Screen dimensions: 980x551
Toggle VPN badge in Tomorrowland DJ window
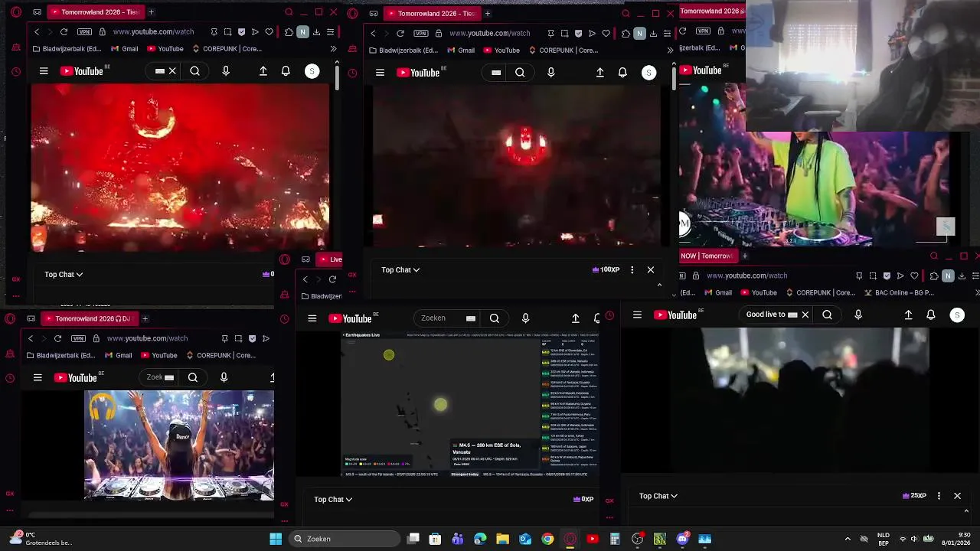tap(78, 338)
